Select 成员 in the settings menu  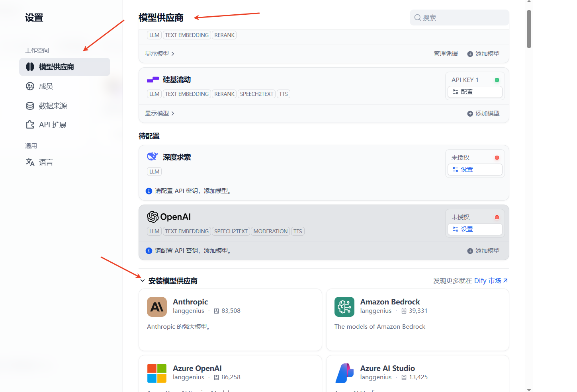[45, 86]
